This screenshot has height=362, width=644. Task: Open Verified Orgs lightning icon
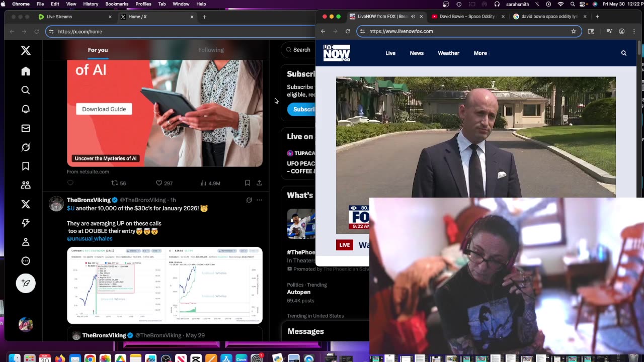[26, 223]
